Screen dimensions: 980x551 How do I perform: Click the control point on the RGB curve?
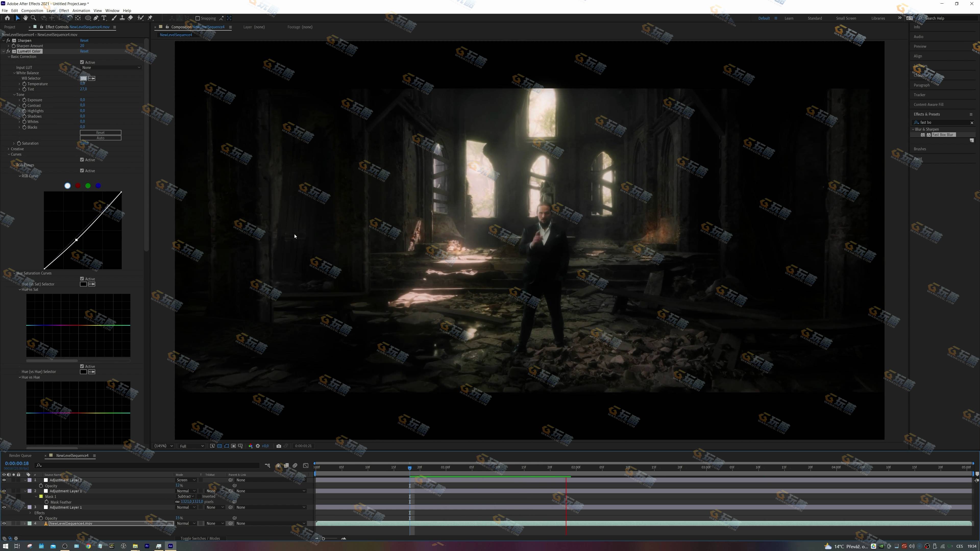pyautogui.click(x=77, y=240)
